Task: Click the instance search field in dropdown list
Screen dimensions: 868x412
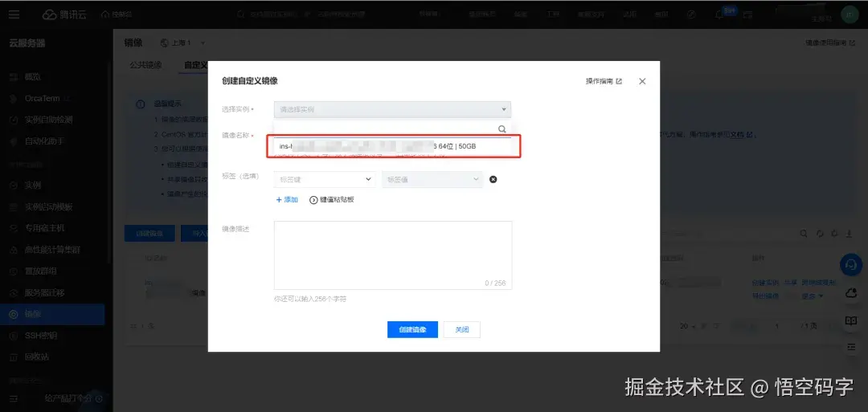Action: click(x=385, y=128)
